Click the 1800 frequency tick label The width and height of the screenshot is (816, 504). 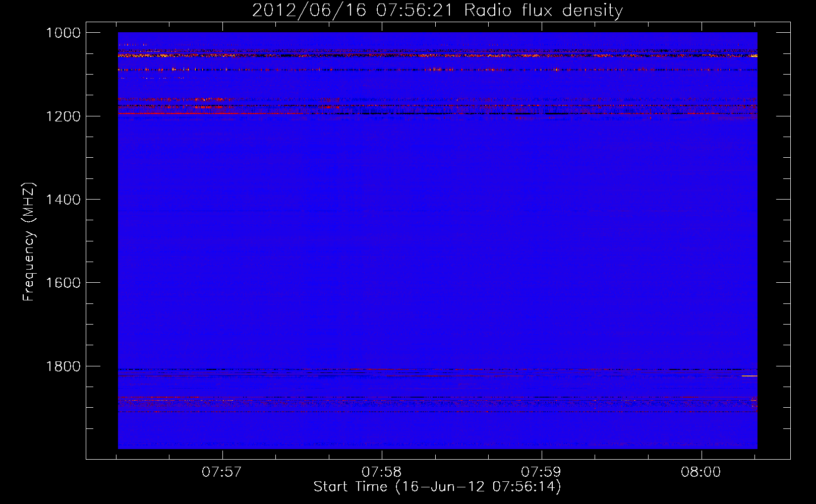pyautogui.click(x=63, y=366)
